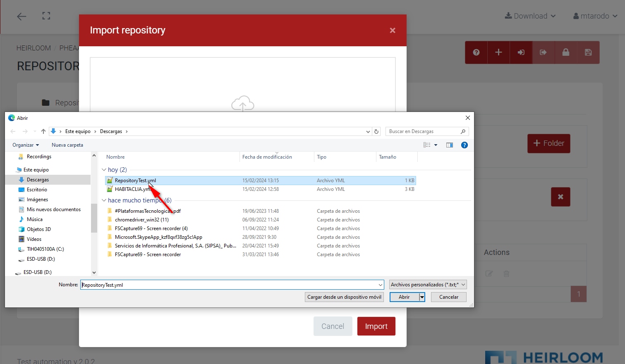The height and width of the screenshot is (364, 625).
Task: Click the lock icon in the red toolbar
Action: 565,52
